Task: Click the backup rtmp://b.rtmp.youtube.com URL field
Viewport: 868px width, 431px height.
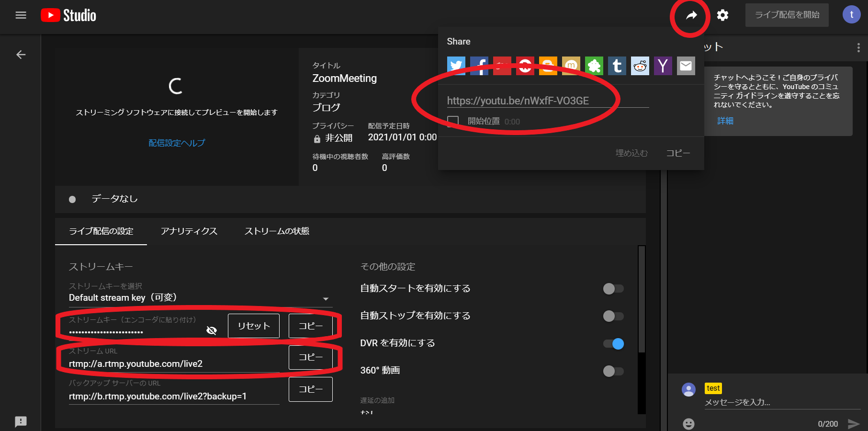Action: click(174, 397)
